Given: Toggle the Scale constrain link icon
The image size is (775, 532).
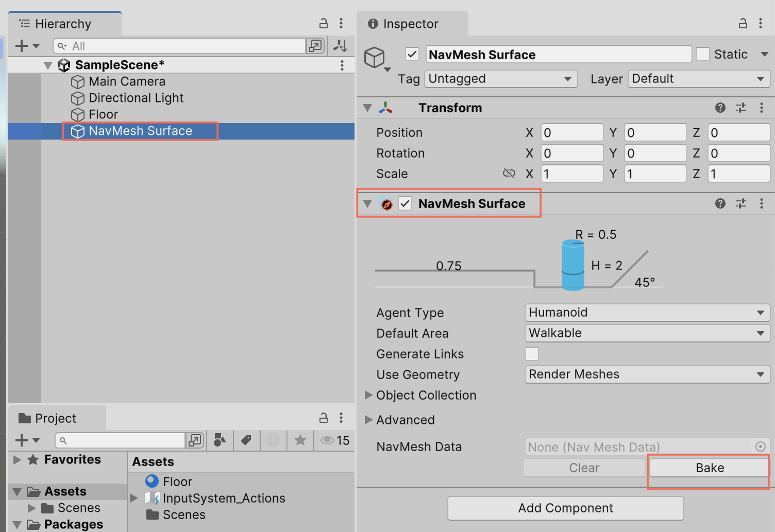Looking at the screenshot, I should tap(509, 174).
